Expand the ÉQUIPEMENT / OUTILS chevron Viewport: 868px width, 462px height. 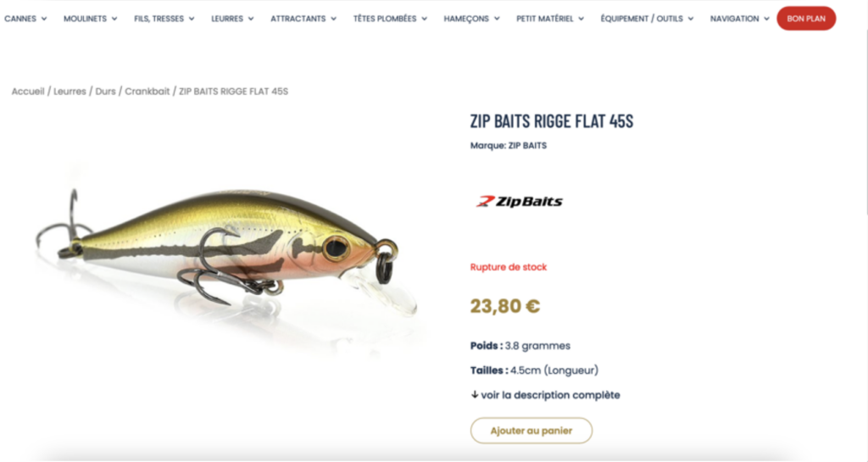point(691,19)
